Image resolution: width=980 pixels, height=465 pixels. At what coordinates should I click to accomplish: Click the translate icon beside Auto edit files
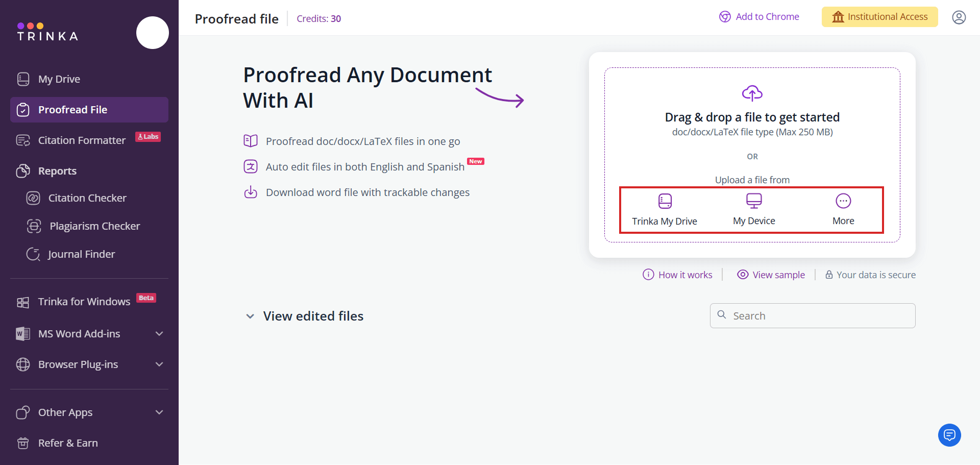point(251,166)
